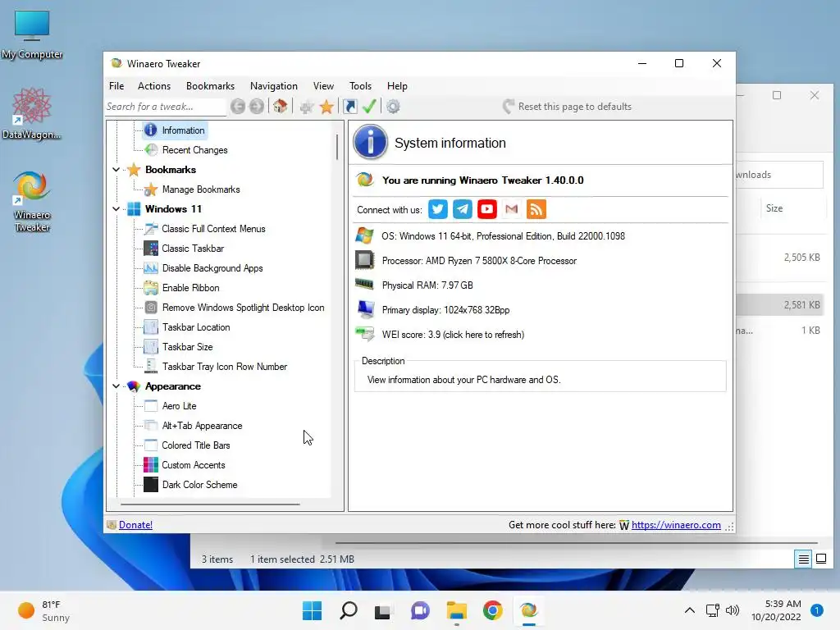Select Custom Accents tweak

[194, 465]
